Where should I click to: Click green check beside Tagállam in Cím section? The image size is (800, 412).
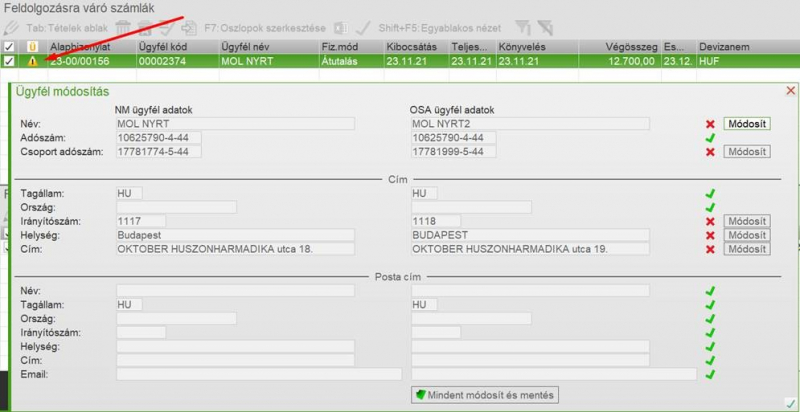coord(710,194)
